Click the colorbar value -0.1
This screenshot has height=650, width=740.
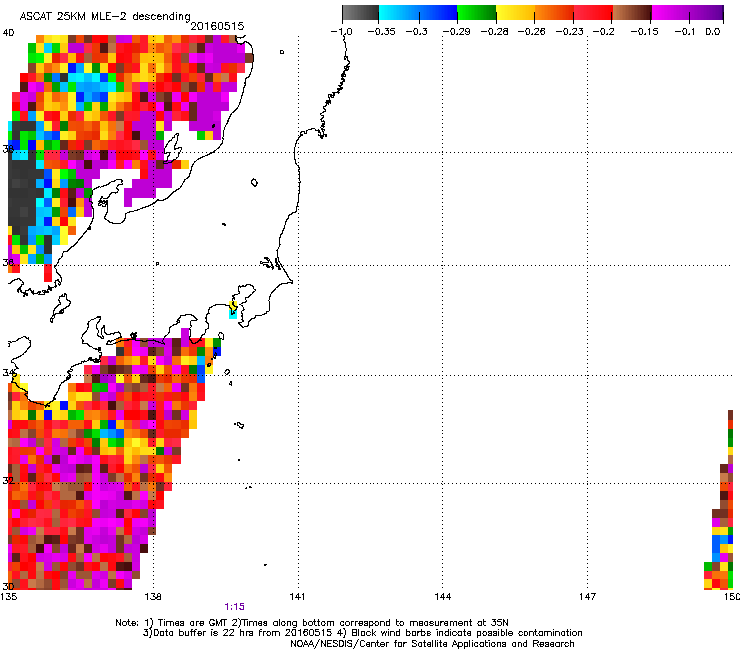(x=685, y=32)
